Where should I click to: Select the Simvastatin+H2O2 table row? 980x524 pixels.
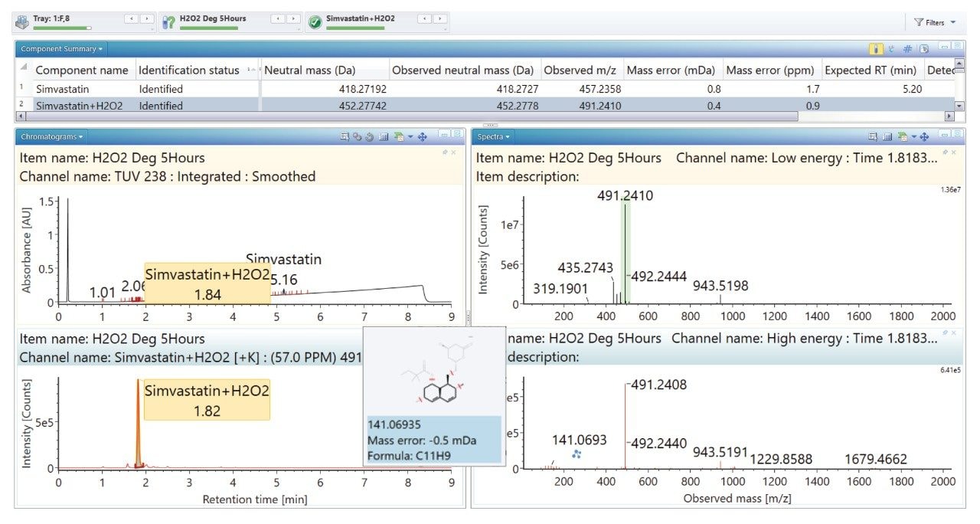tap(484, 106)
